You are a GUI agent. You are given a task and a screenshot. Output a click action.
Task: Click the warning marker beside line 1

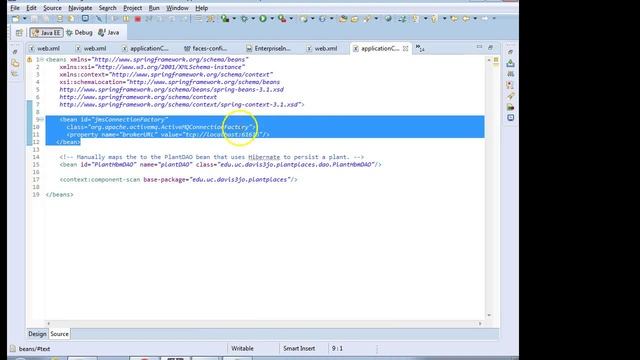coord(29,60)
